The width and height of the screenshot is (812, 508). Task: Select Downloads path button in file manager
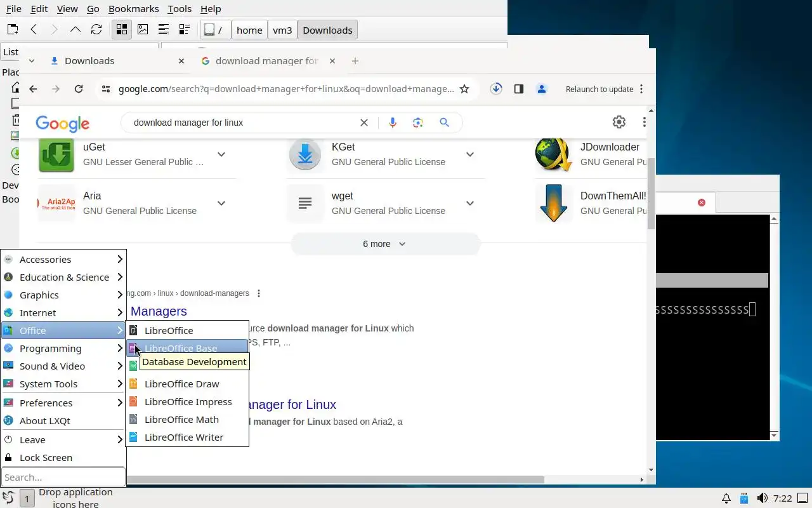tap(327, 30)
